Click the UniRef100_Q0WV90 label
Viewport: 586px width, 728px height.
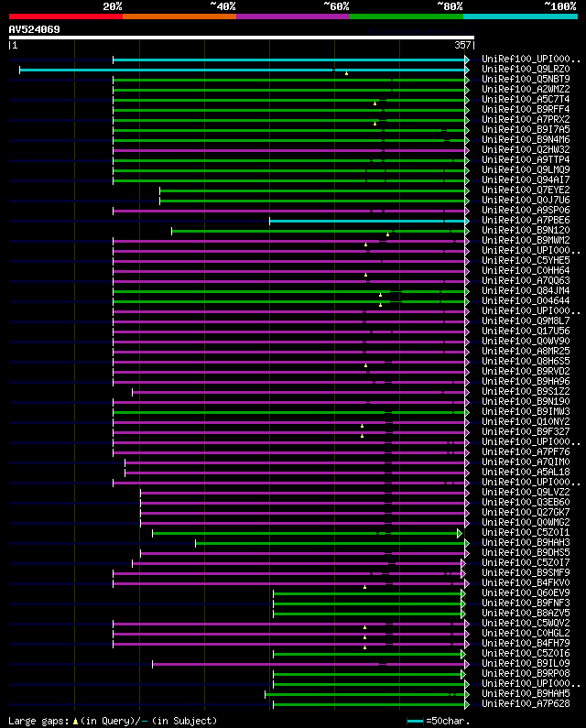[x=526, y=342]
